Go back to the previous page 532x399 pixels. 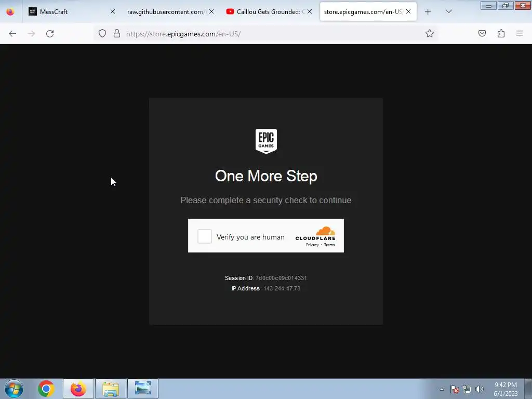[12, 34]
